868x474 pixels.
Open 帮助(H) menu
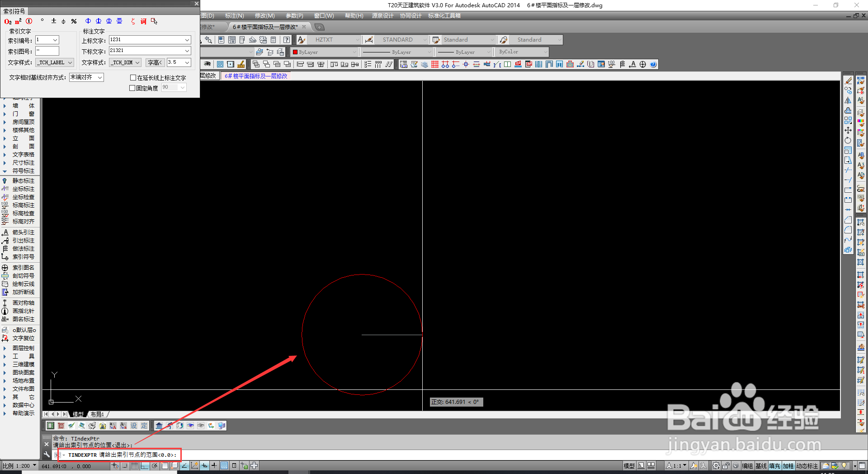pyautogui.click(x=354, y=16)
